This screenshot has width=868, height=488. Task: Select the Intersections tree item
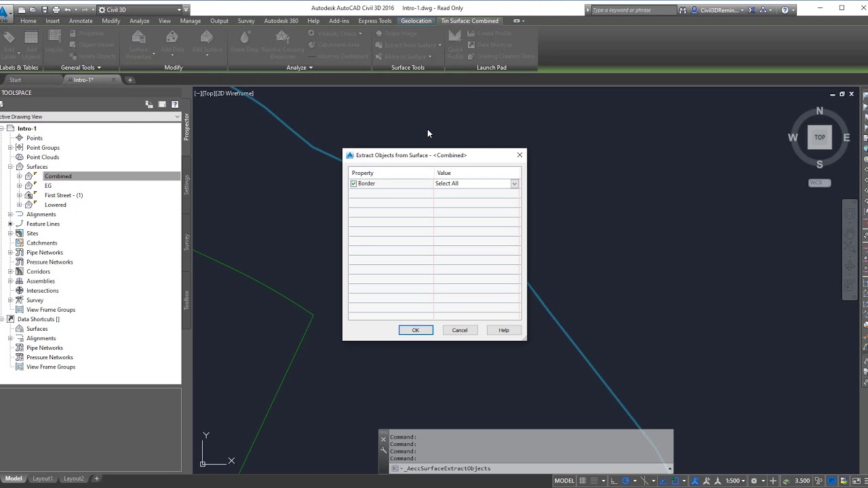point(43,291)
